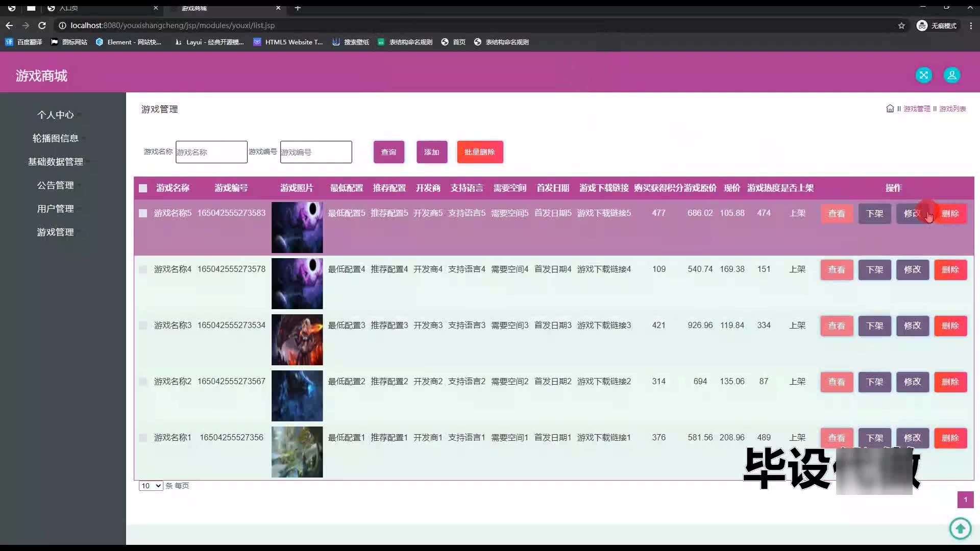Open a new browser tab
Screen dimensions: 980x551
(x=298, y=8)
